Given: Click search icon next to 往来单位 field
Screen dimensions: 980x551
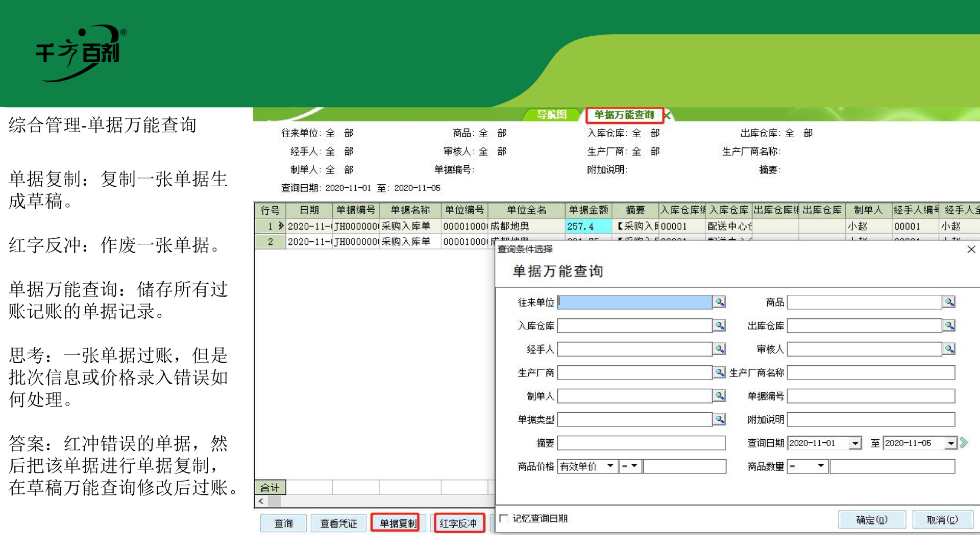Looking at the screenshot, I should (x=719, y=302).
